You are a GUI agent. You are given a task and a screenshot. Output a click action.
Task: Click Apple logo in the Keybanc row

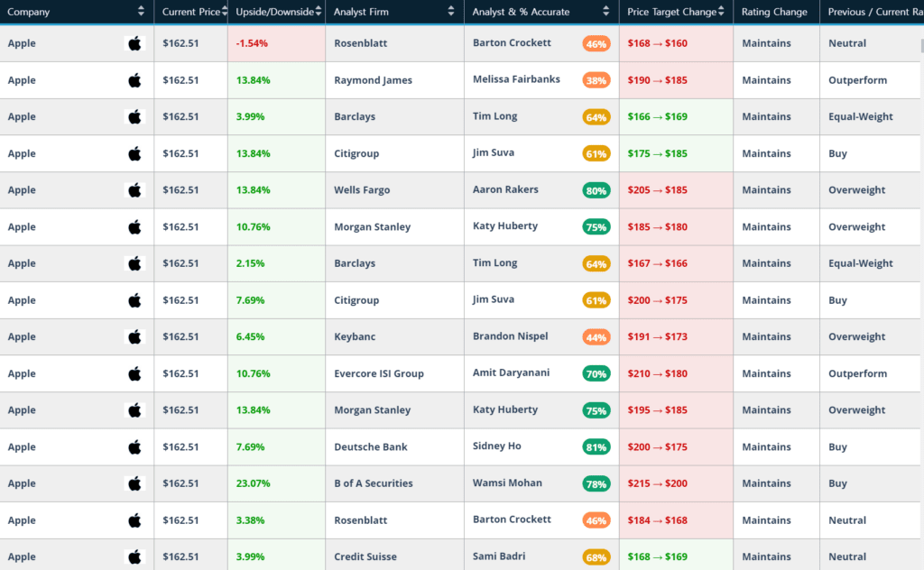point(134,337)
